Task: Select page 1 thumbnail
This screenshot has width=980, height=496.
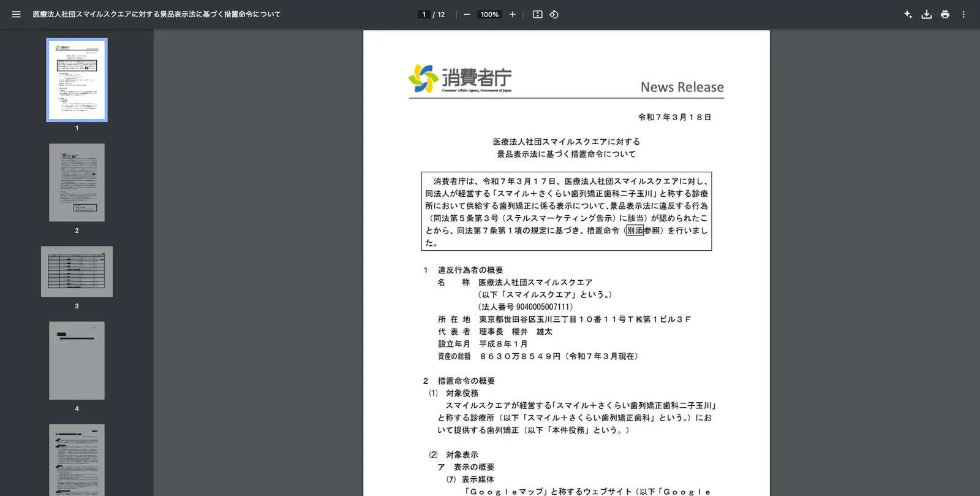Action: pyautogui.click(x=77, y=80)
